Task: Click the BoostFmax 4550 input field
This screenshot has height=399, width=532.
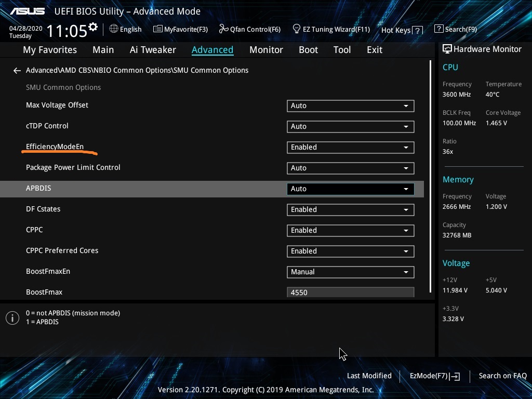Action: 351,292
